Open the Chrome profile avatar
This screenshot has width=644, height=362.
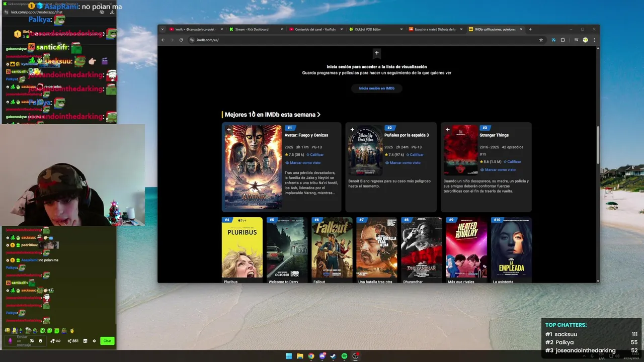point(585,40)
